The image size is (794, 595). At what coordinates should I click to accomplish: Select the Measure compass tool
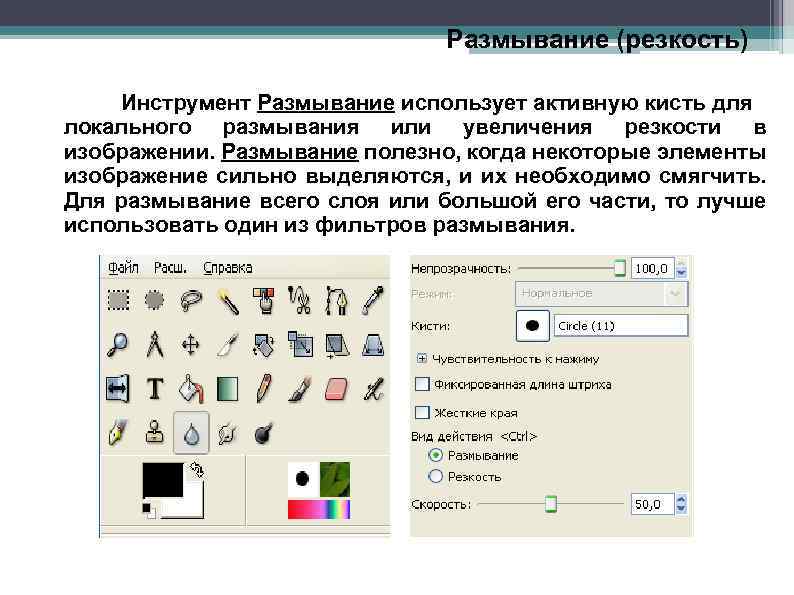click(155, 344)
